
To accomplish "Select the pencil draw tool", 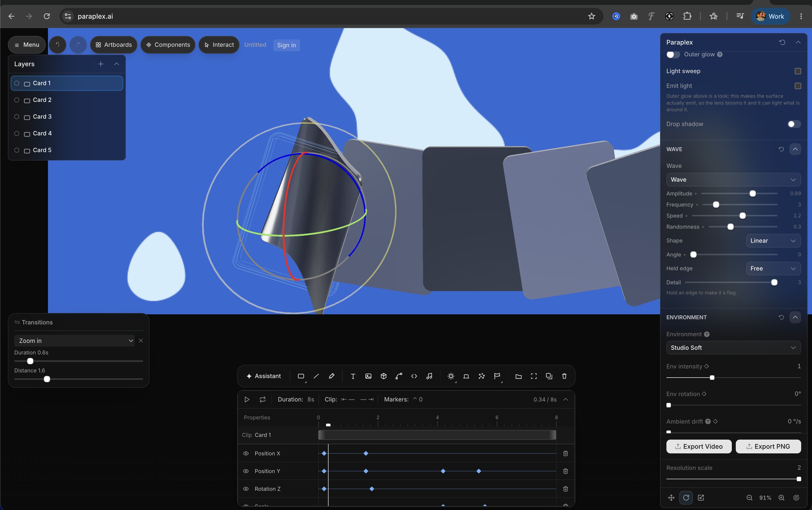I will (332, 376).
